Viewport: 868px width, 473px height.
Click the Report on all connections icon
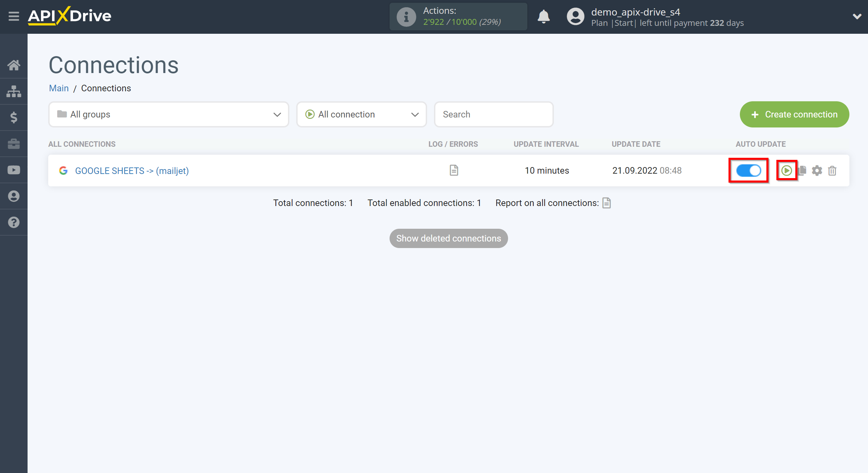tap(607, 202)
